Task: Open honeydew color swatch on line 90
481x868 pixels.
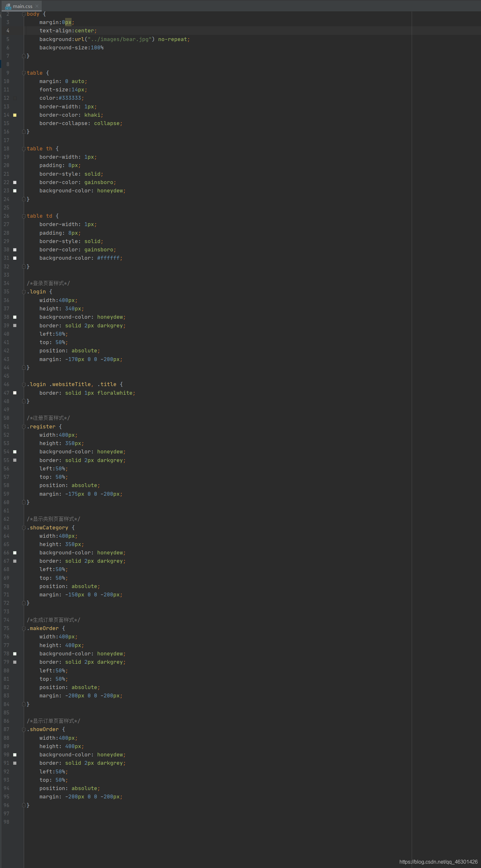Action: pos(15,755)
